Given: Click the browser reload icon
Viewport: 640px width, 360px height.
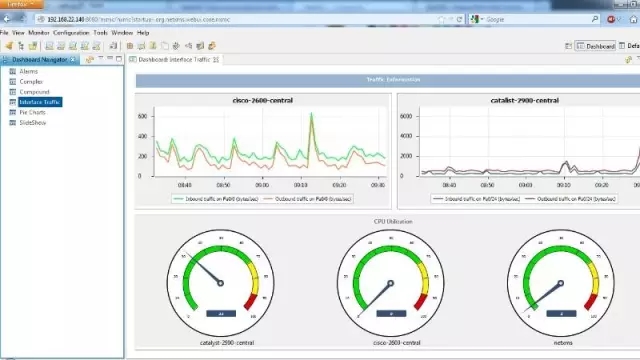Looking at the screenshot, I should click(x=460, y=19).
